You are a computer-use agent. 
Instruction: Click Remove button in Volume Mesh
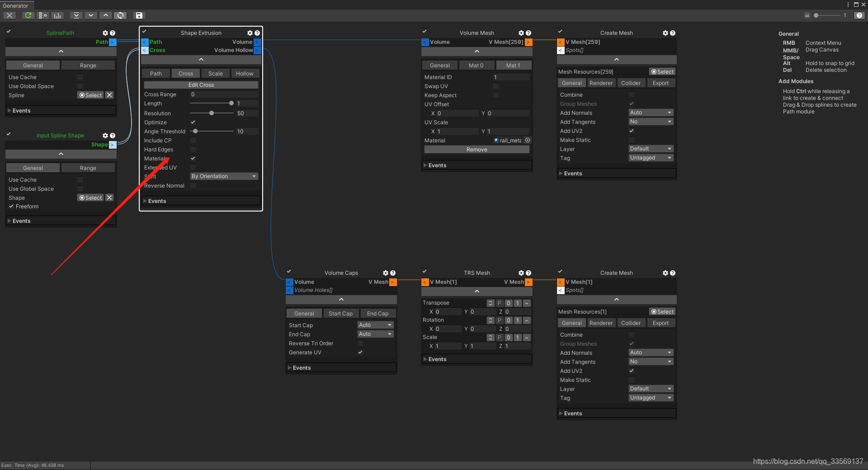[x=476, y=150]
